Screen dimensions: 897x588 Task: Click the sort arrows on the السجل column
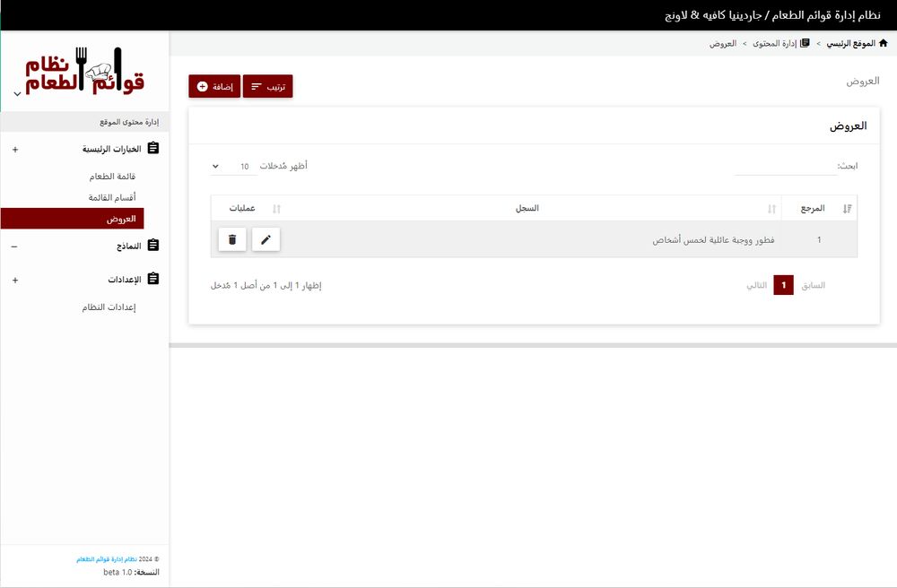pos(771,207)
